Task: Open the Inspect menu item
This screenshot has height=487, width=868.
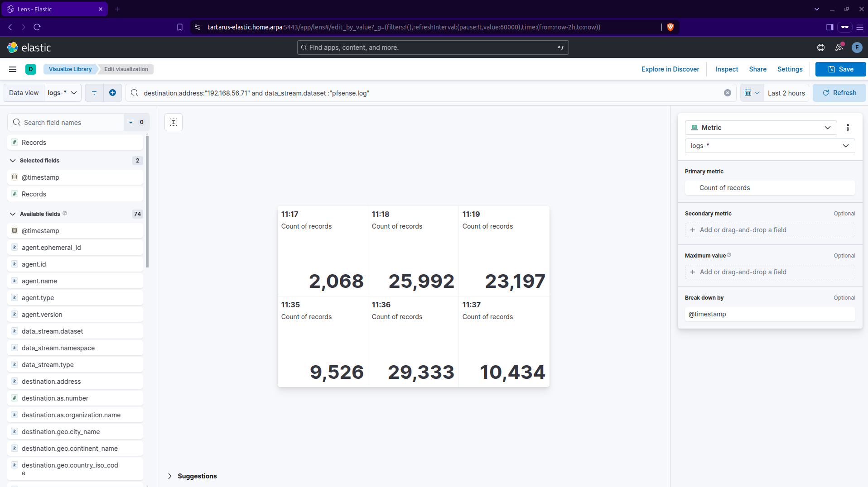Action: 727,69
